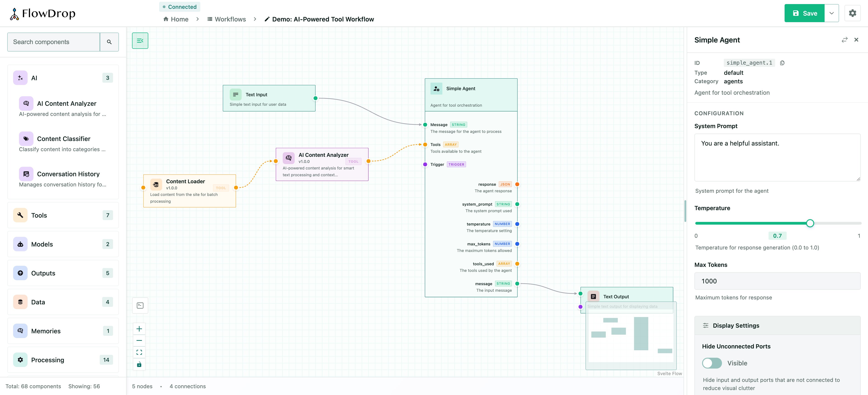
Task: Click the swap node type icon
Action: (844, 40)
